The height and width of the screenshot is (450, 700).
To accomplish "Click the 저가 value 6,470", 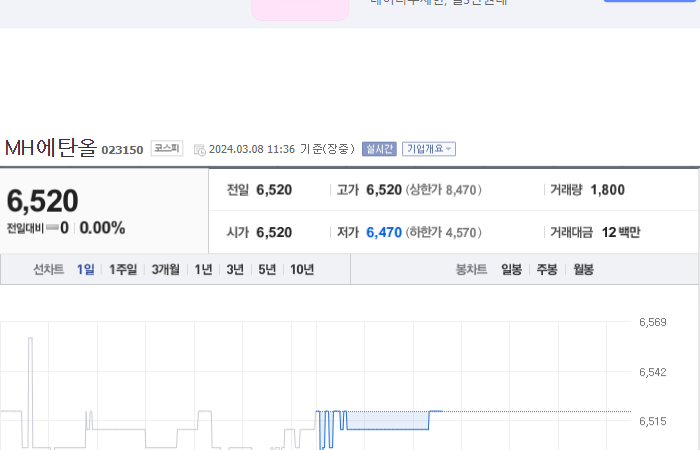I will click(384, 232).
